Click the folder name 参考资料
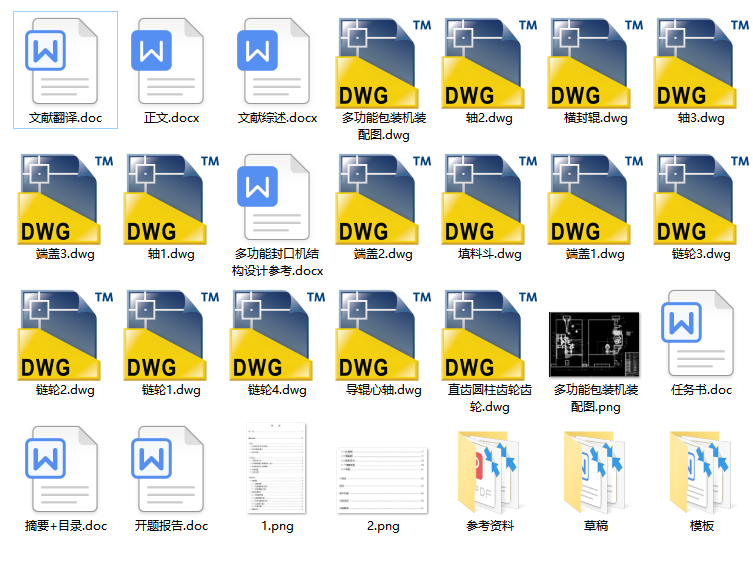Image resolution: width=753 pixels, height=561 pixels. (x=490, y=525)
